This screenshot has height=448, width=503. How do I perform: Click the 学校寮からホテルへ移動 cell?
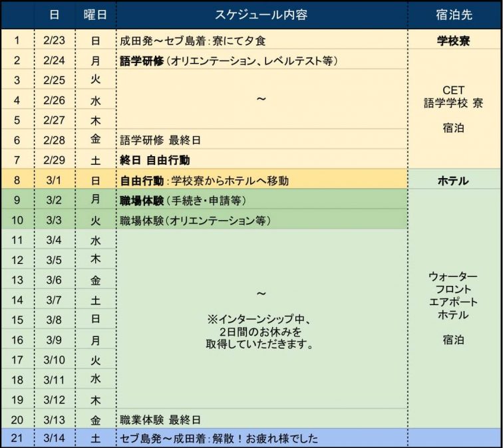click(x=204, y=181)
